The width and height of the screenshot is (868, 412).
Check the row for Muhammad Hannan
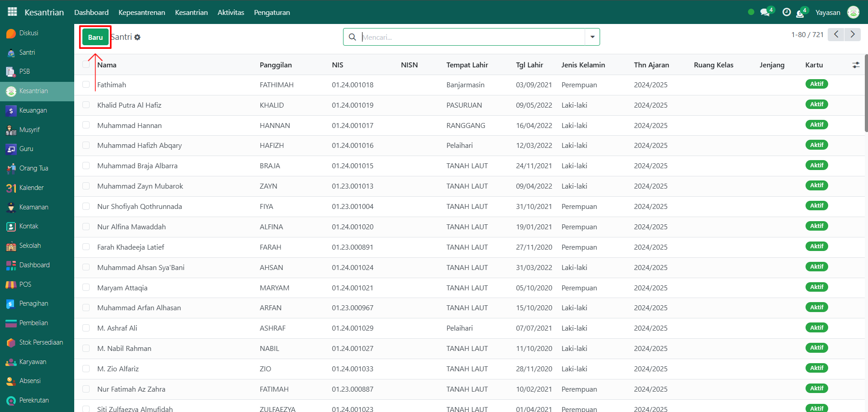(86, 125)
